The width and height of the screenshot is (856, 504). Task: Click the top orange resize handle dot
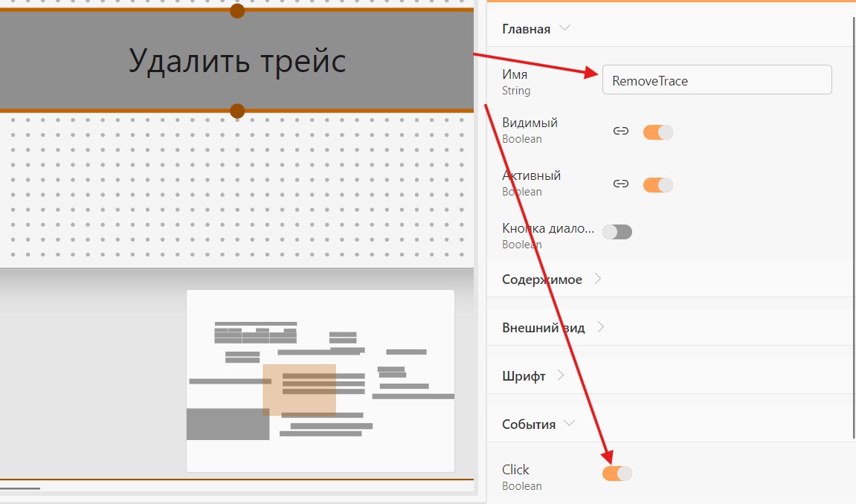point(237,10)
